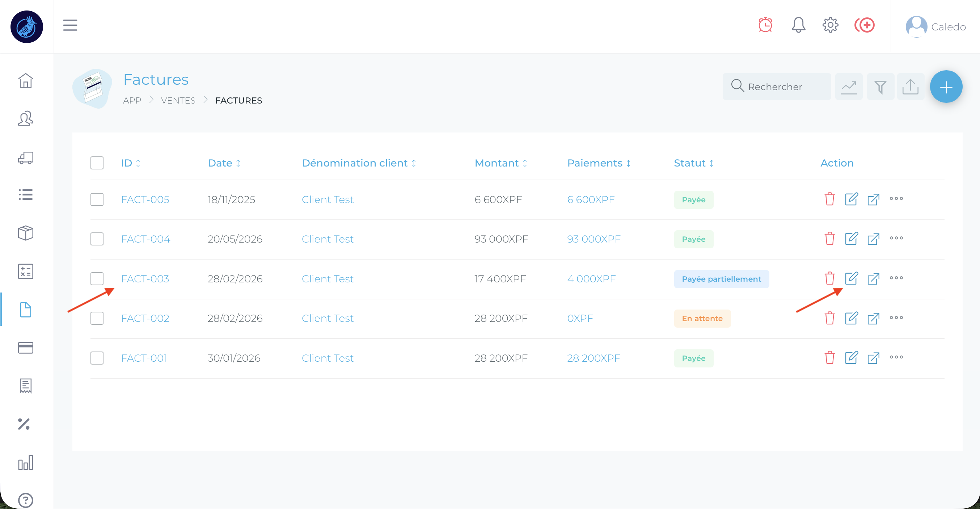The image size is (980, 509).
Task: Select the FACT-004 row checkbox
Action: click(x=97, y=239)
